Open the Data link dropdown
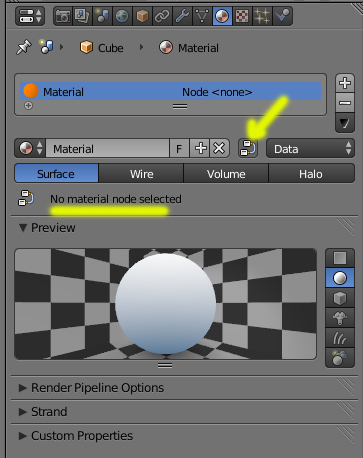Screen dimensions: 363x458 coord(310,148)
